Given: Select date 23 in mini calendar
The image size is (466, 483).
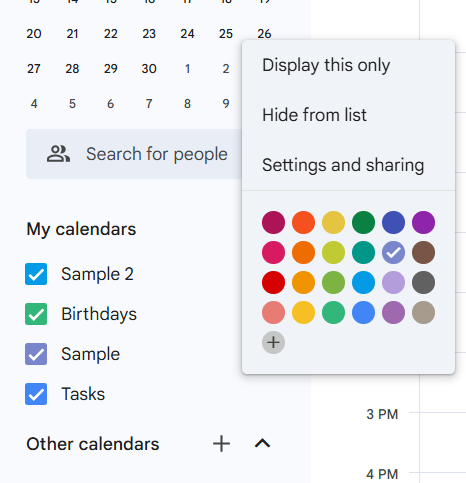Looking at the screenshot, I should [x=149, y=34].
